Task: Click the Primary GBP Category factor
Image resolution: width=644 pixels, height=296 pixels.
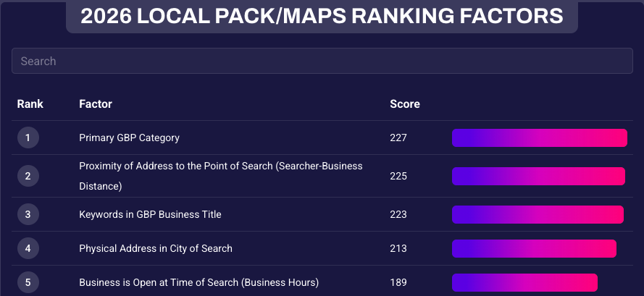Action: coord(129,138)
